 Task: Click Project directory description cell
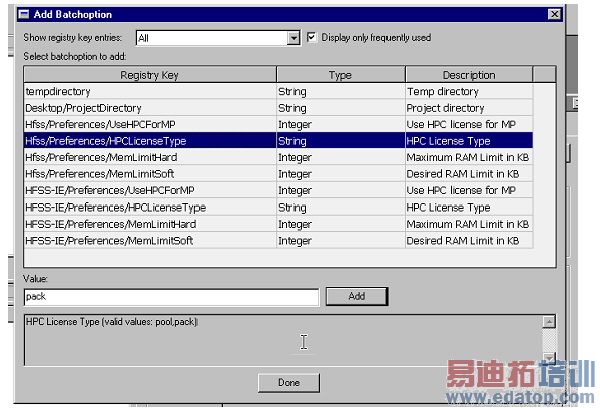[x=469, y=108]
